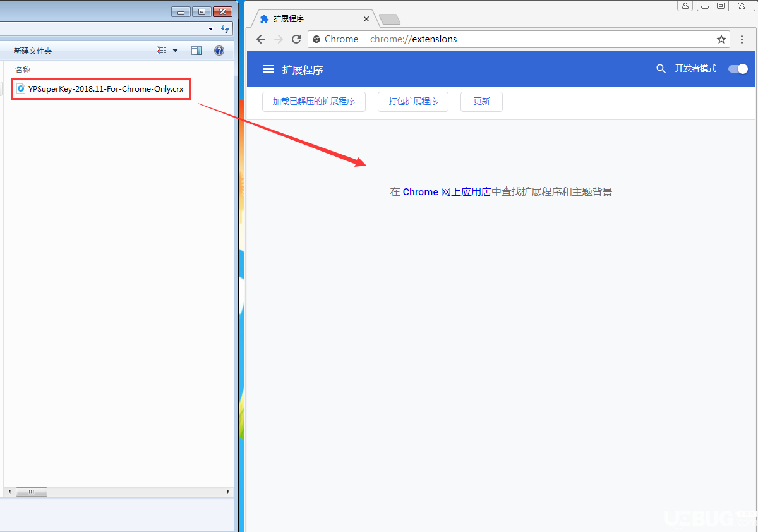Expand Explorer address bar dropdown
This screenshot has width=758, height=532.
[210, 28]
